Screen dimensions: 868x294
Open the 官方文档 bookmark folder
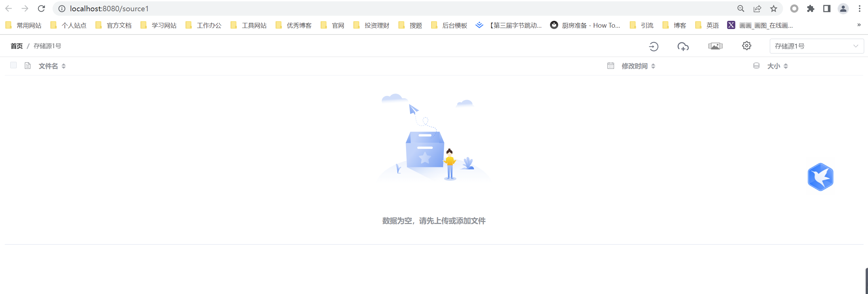[114, 25]
